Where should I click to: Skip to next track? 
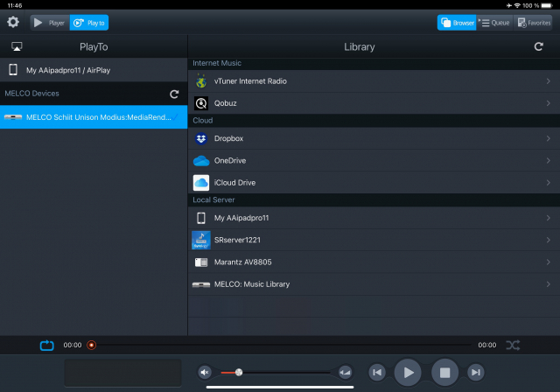(x=476, y=373)
